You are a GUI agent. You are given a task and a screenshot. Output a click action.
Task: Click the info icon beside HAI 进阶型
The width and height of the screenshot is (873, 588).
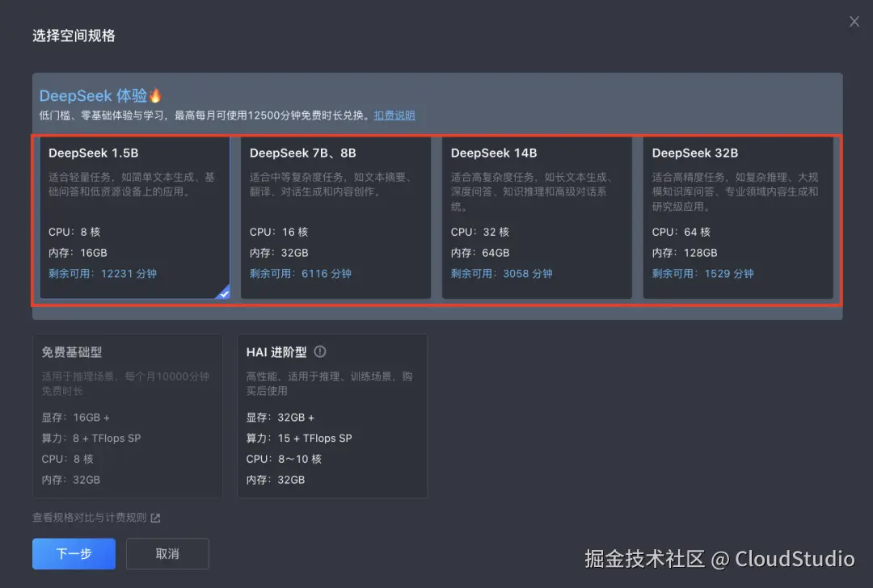point(320,351)
